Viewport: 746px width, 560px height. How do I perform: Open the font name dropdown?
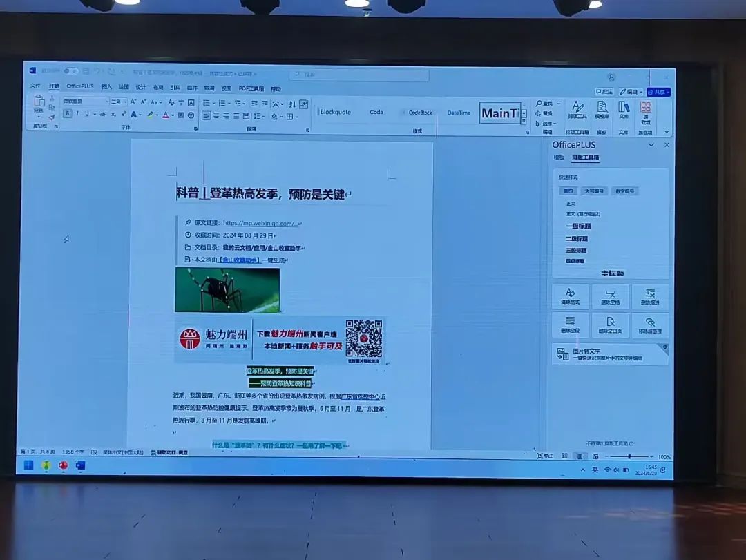coord(106,102)
